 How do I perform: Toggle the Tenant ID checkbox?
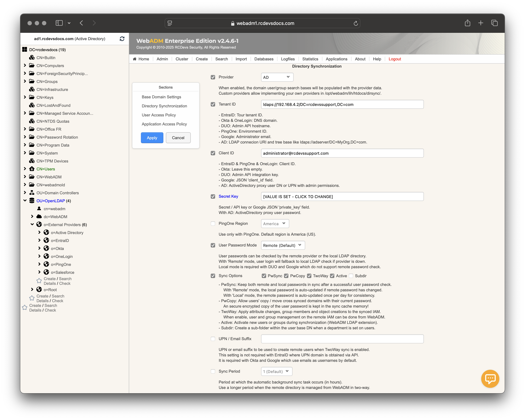point(213,104)
